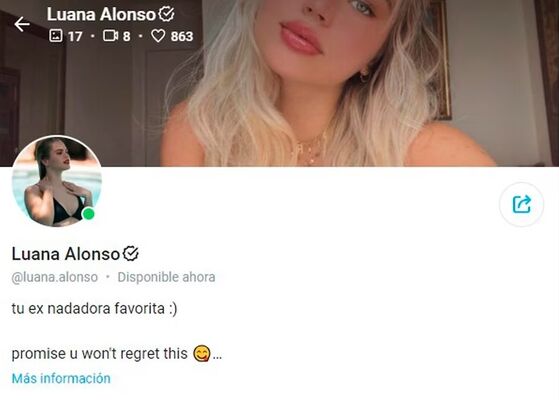Click the Disponible ahora status text
The height and width of the screenshot is (400, 559).
click(x=166, y=277)
